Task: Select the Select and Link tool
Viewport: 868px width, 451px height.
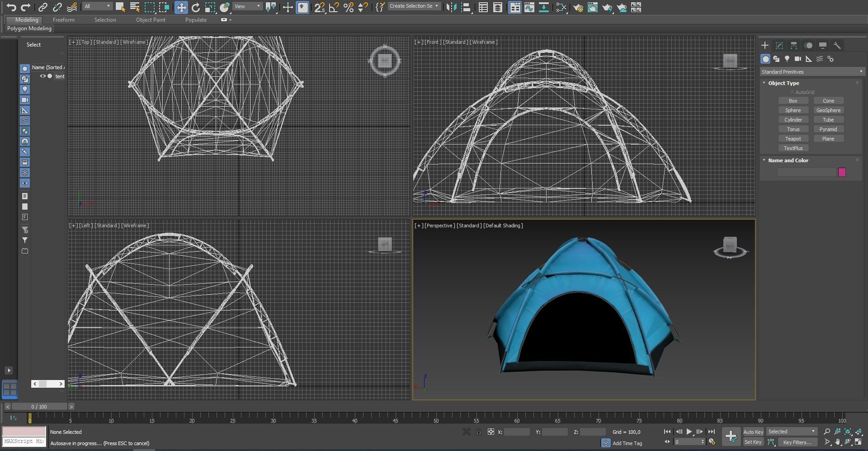Action: click(42, 7)
